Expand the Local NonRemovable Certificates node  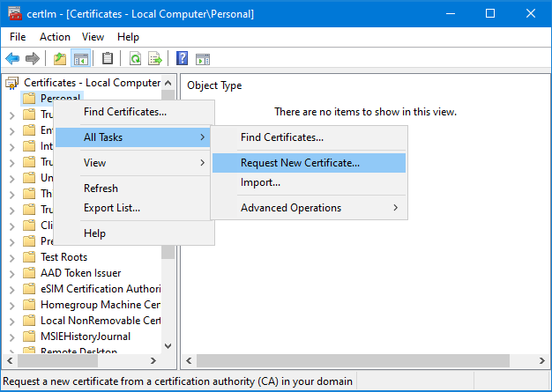(12, 322)
